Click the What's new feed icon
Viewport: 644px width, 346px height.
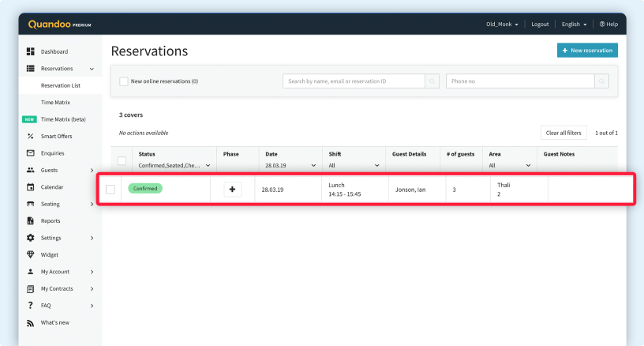30,322
